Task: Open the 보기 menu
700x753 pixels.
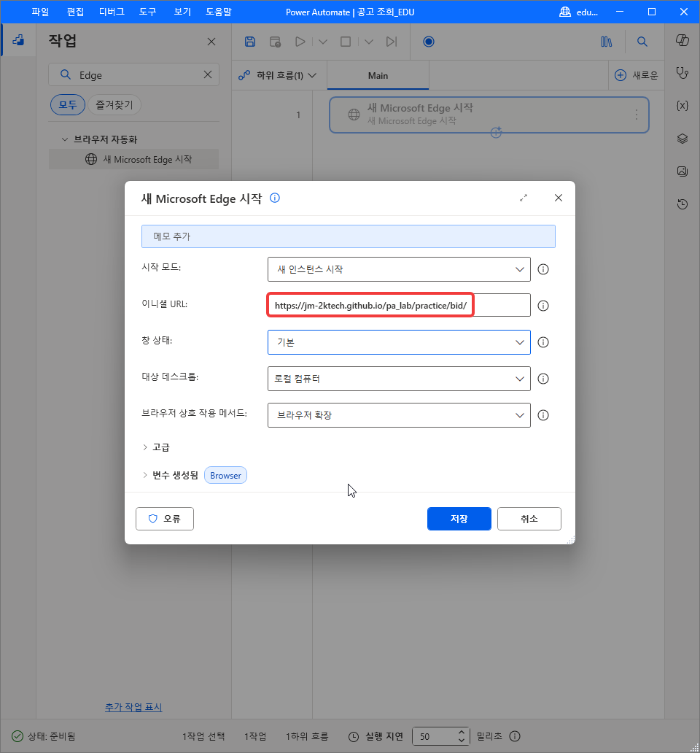Action: (182, 12)
